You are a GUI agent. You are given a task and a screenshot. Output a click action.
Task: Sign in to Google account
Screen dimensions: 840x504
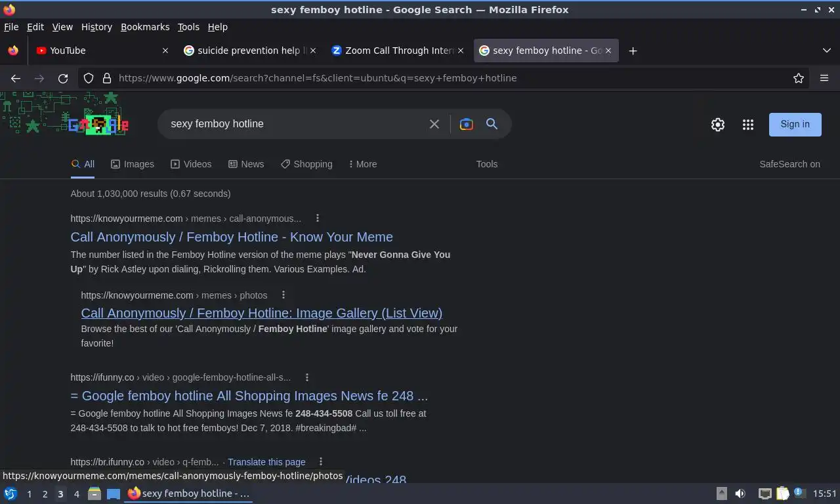[x=795, y=124]
